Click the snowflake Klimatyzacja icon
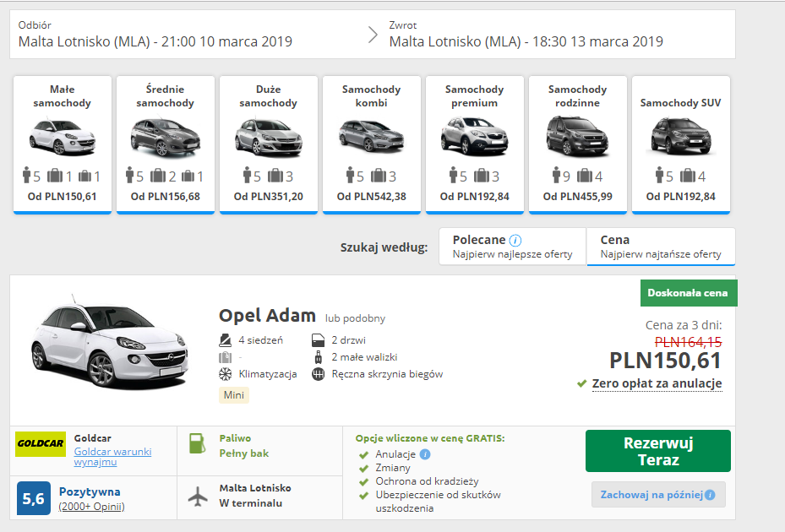The image size is (785, 532). pos(226,374)
